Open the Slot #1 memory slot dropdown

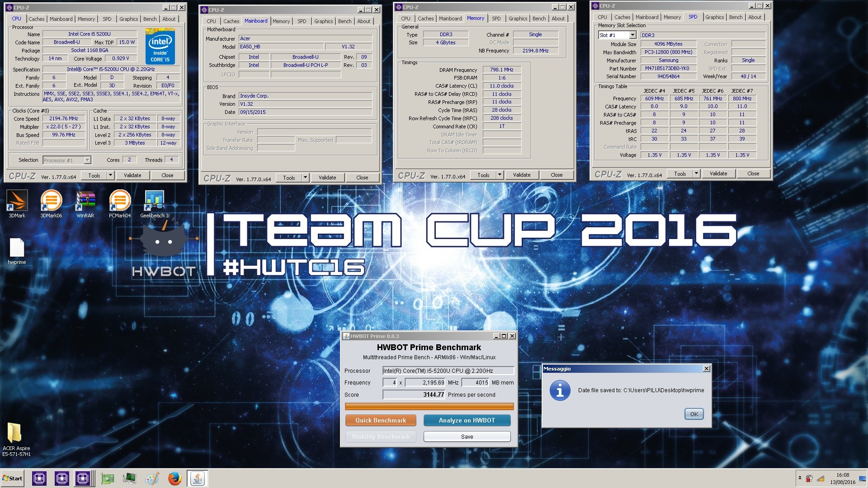point(632,35)
